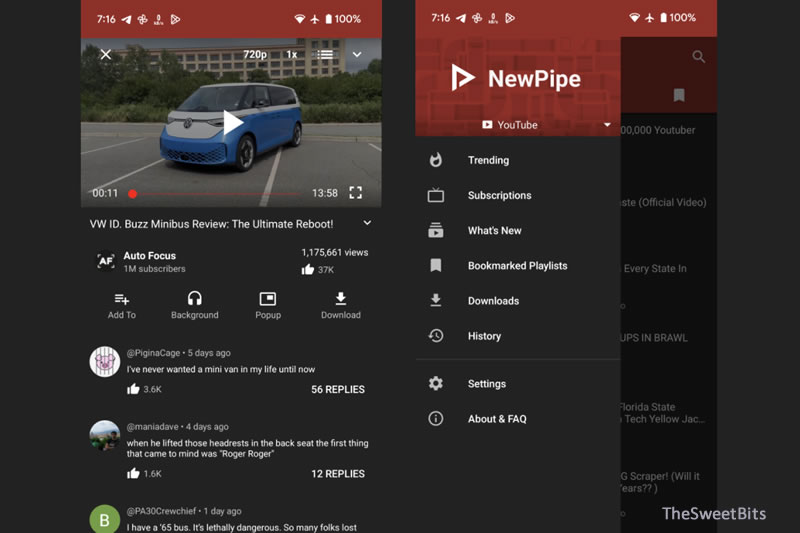Change the 720p video quality setting
800x533 pixels.
coord(255,54)
